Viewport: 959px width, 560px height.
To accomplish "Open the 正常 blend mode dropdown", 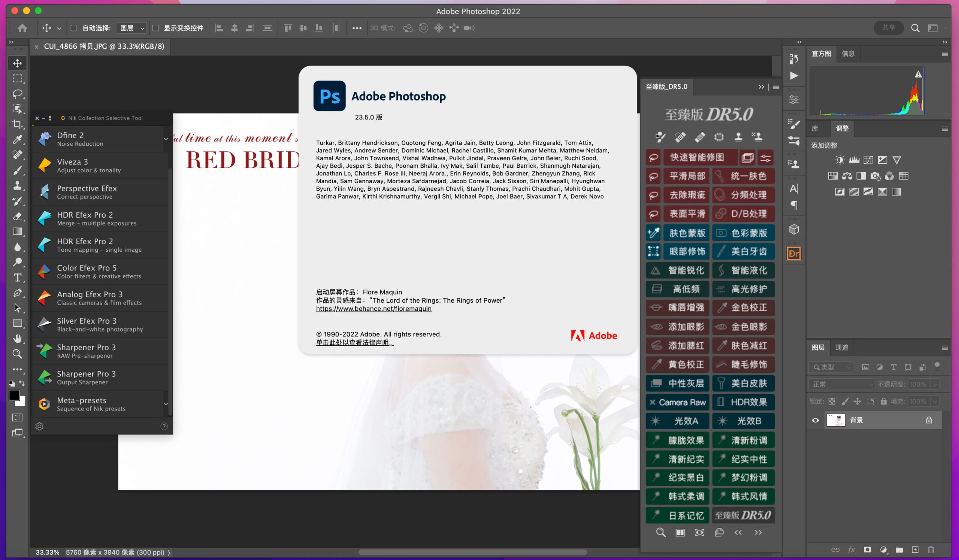I will 841,384.
